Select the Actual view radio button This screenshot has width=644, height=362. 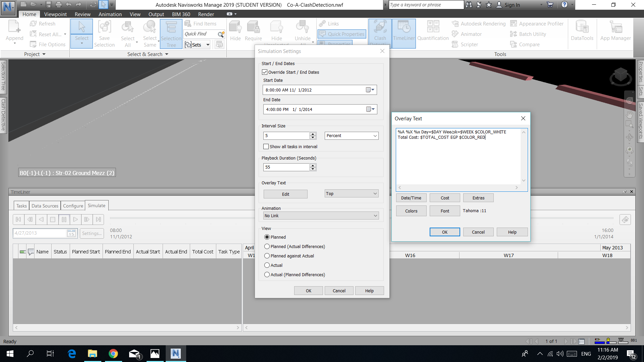(x=267, y=265)
